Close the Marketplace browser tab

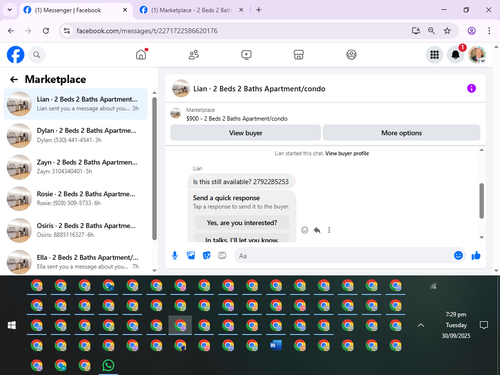[x=241, y=10]
